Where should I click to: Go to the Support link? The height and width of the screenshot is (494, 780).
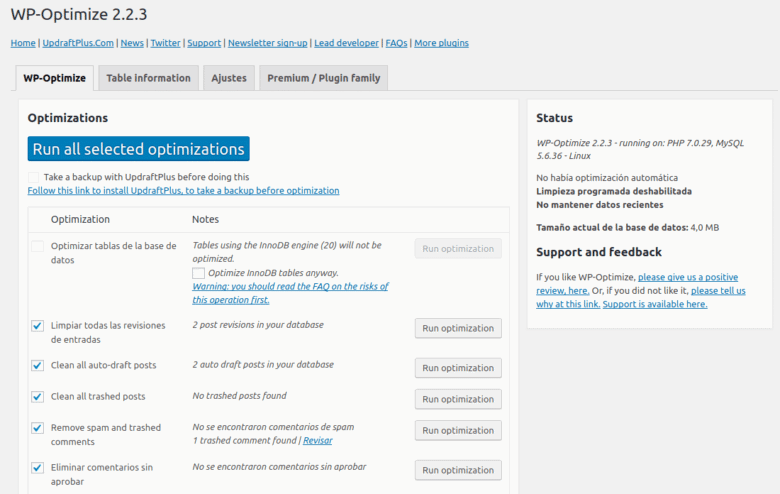(204, 43)
